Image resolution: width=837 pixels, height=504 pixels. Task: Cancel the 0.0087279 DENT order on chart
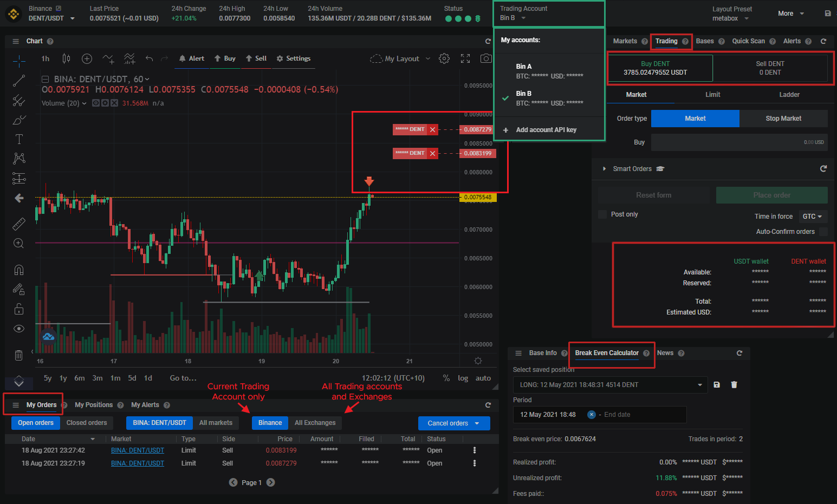[432, 129]
